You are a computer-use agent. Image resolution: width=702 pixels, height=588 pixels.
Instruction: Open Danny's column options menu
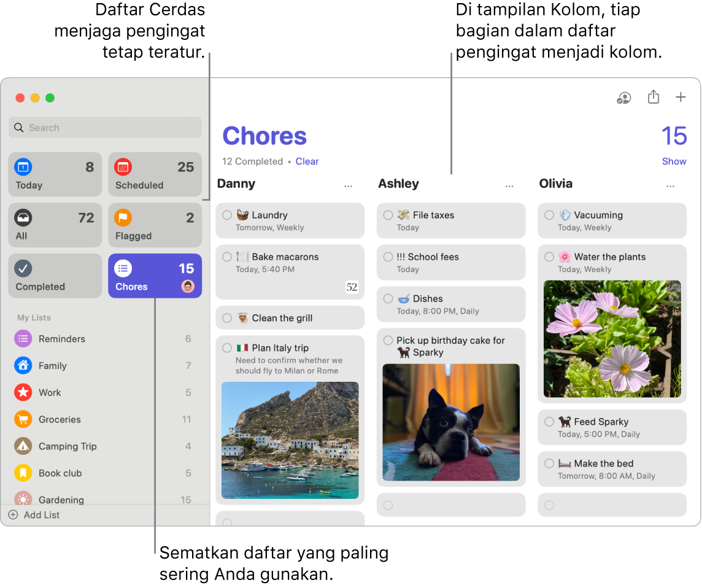point(348,184)
